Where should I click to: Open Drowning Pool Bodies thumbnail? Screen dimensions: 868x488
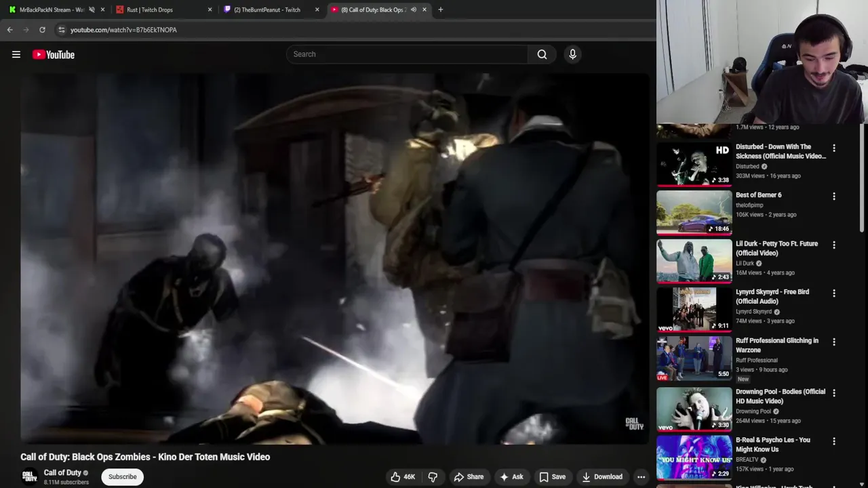pos(694,409)
